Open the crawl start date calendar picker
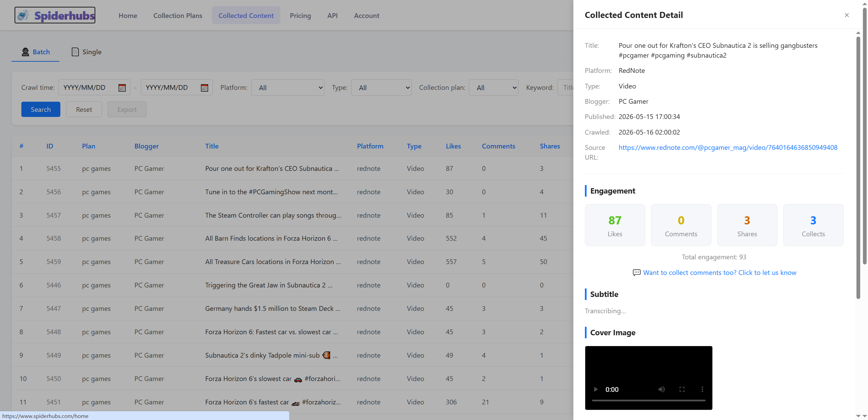Viewport: 868px width, 420px height. 122,87
